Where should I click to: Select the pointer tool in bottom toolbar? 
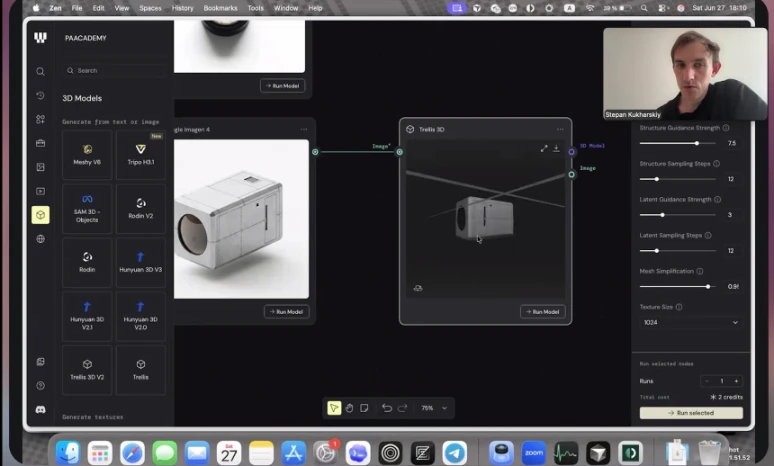click(x=334, y=408)
